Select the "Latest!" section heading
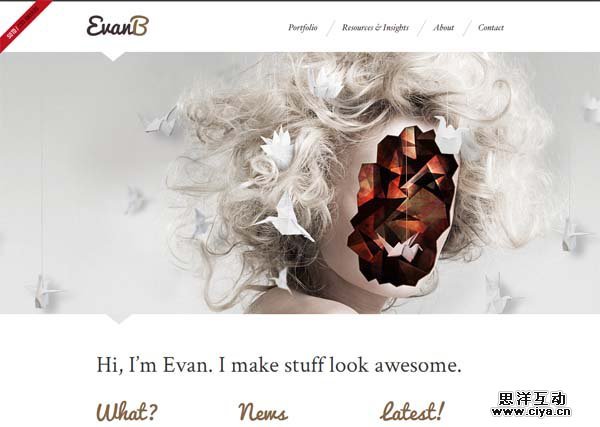This screenshot has height=427, width=600. coord(412,412)
